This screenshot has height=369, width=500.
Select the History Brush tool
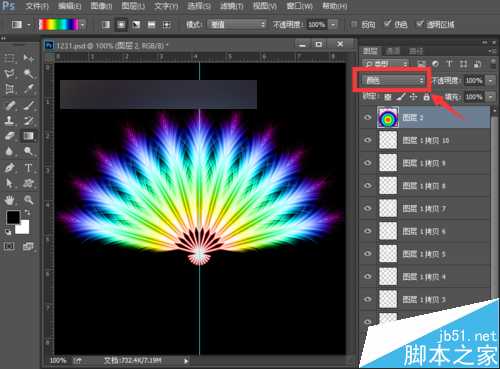(28, 121)
